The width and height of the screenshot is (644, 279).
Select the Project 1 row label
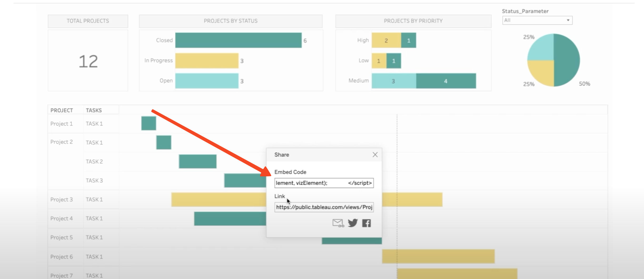pos(62,123)
